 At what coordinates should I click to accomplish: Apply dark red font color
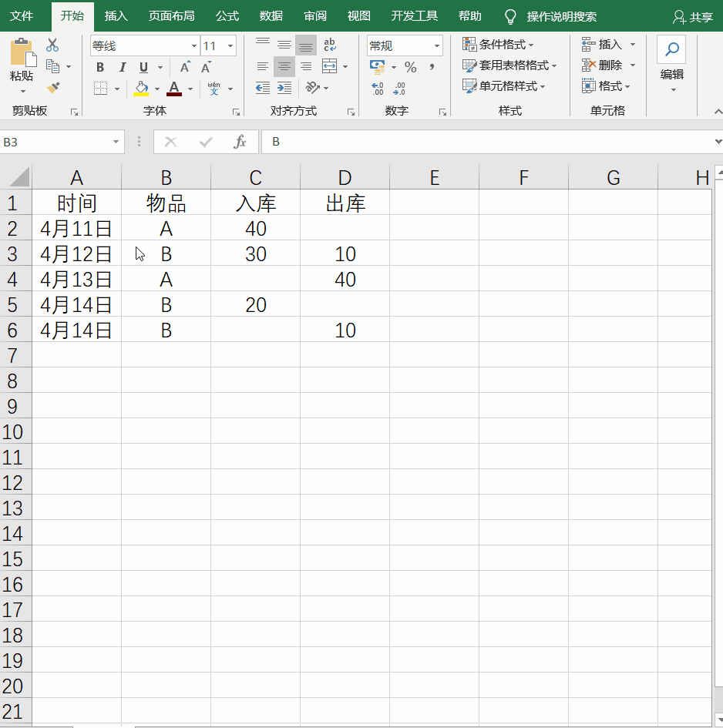point(174,89)
